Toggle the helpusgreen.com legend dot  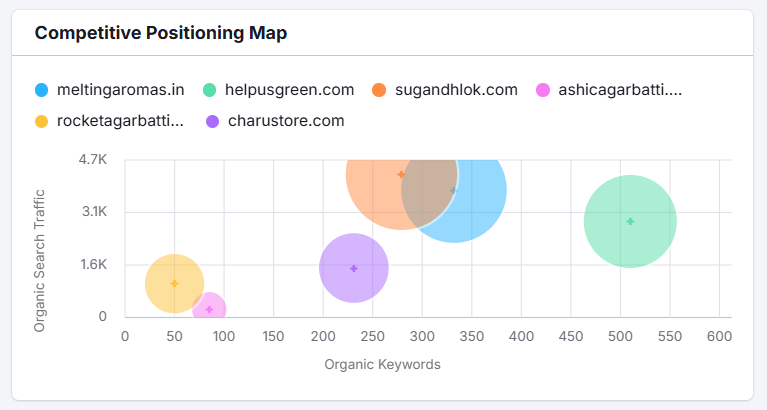coord(210,90)
